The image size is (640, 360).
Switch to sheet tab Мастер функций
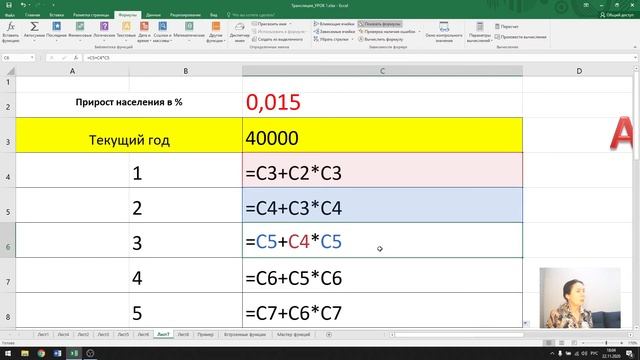click(293, 334)
